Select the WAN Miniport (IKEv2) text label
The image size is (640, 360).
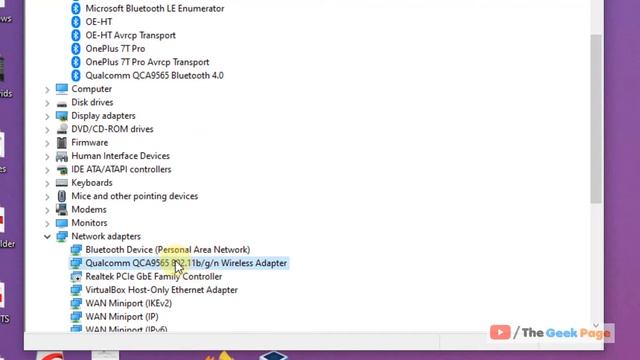tap(129, 304)
